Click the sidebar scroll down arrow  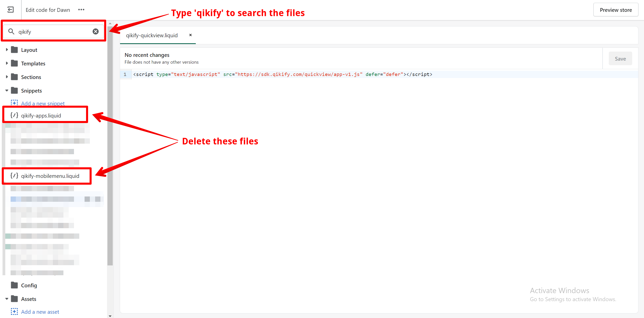pos(110,316)
